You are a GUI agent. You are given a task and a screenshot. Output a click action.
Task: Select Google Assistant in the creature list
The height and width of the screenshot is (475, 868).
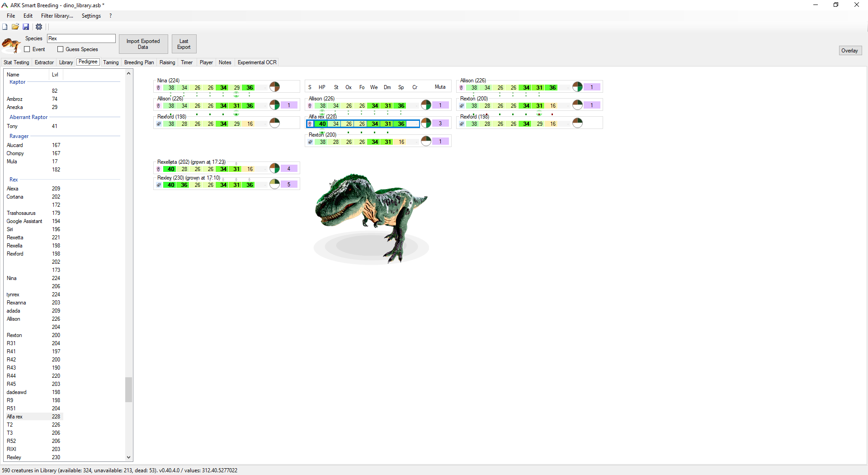coord(33,221)
